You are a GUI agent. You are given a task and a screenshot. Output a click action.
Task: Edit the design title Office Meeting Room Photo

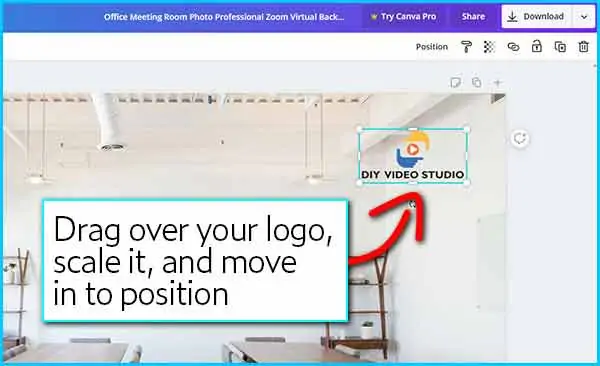tap(224, 17)
